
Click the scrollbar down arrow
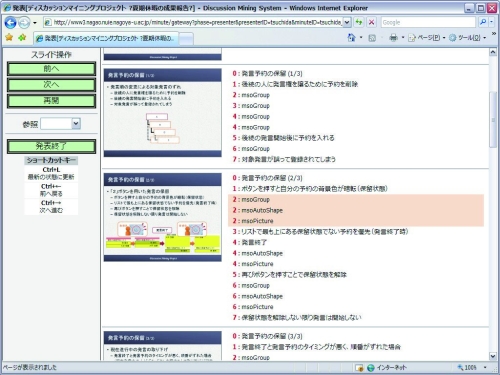[x=493, y=356]
